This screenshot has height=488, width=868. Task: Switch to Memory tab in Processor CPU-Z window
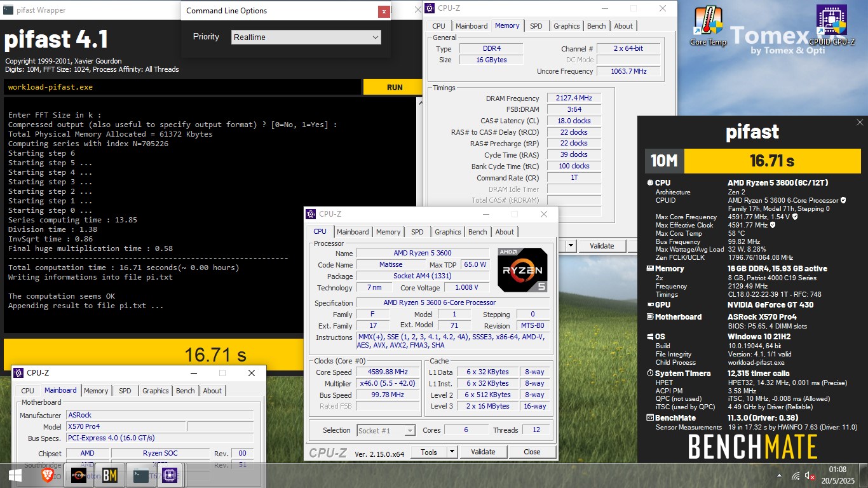(388, 232)
